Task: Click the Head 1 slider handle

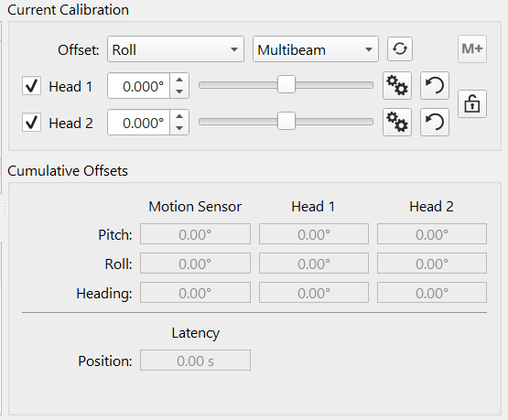Action: [x=286, y=85]
